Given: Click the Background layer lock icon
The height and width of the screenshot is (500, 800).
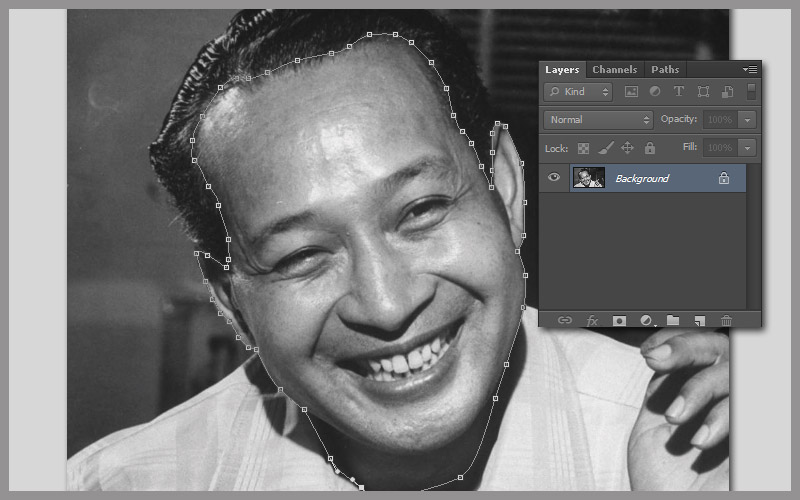Looking at the screenshot, I should [723, 178].
